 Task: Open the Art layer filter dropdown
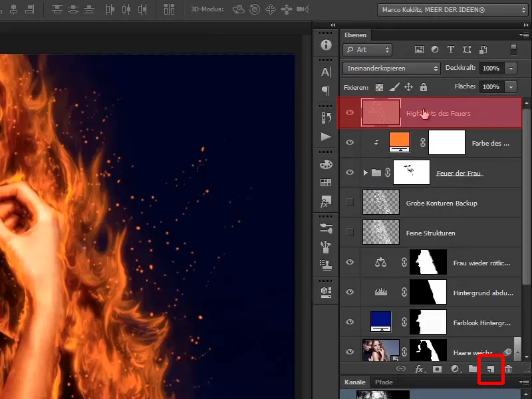(x=368, y=50)
